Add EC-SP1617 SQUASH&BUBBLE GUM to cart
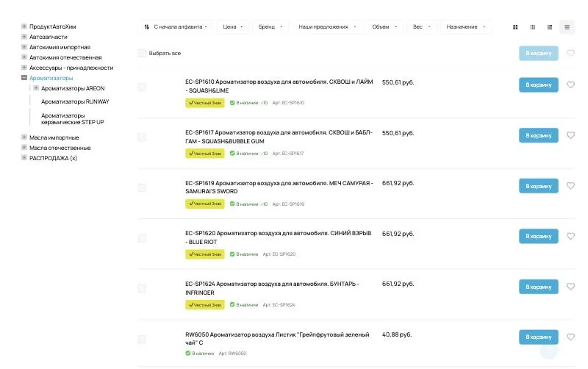Image resolution: width=588 pixels, height=369 pixels. pyautogui.click(x=539, y=135)
